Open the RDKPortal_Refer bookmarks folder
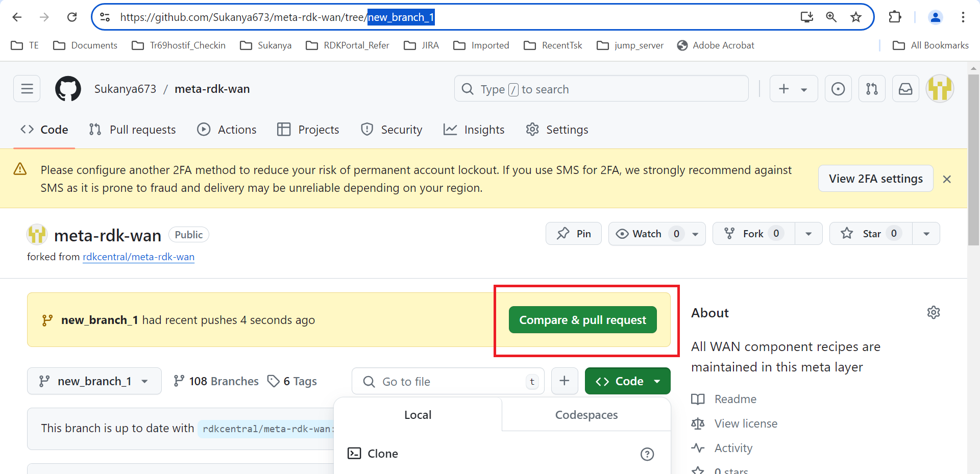 coord(348,45)
